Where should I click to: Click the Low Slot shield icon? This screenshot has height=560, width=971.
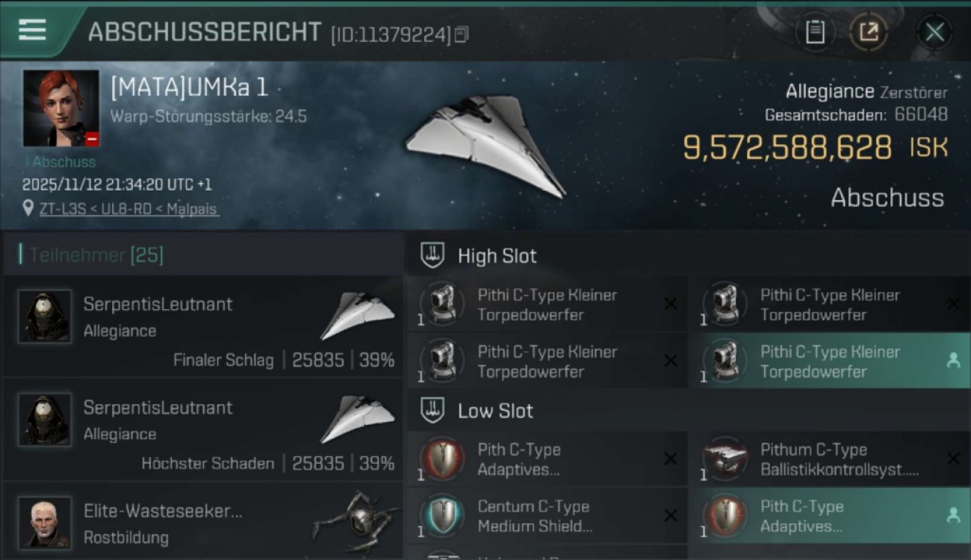pyautogui.click(x=432, y=411)
